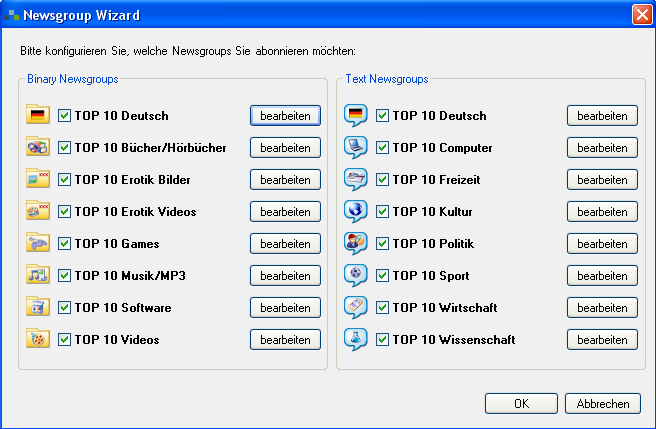Edit the TOP 10 Computer list
656x429 pixels.
(602, 147)
